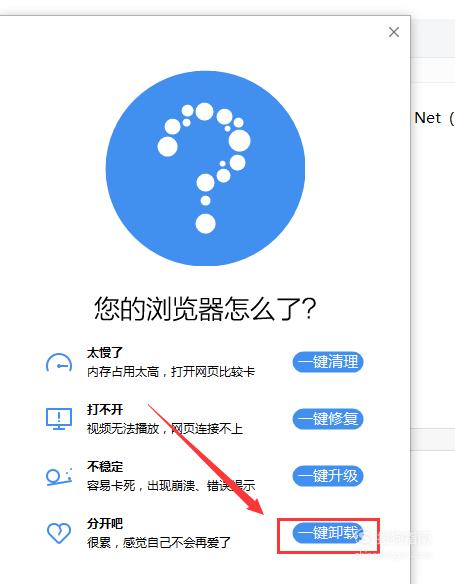Viewport: 455px width, 584px height.
Task: Select the 太慢了 heading text
Action: 105,352
